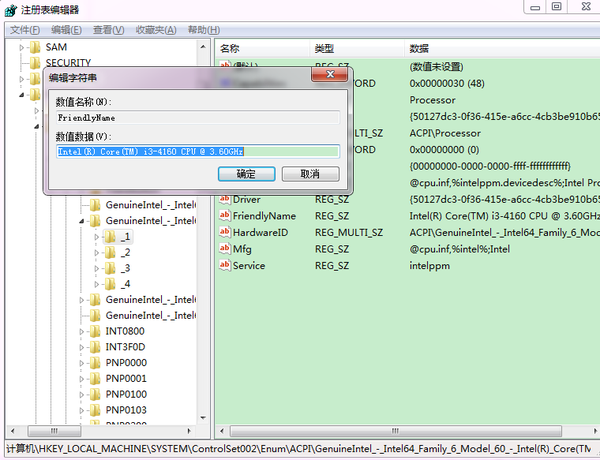Collapse the expanded GeniuneIntel key above _1
Screen dimensions: 600x460
[82, 221]
